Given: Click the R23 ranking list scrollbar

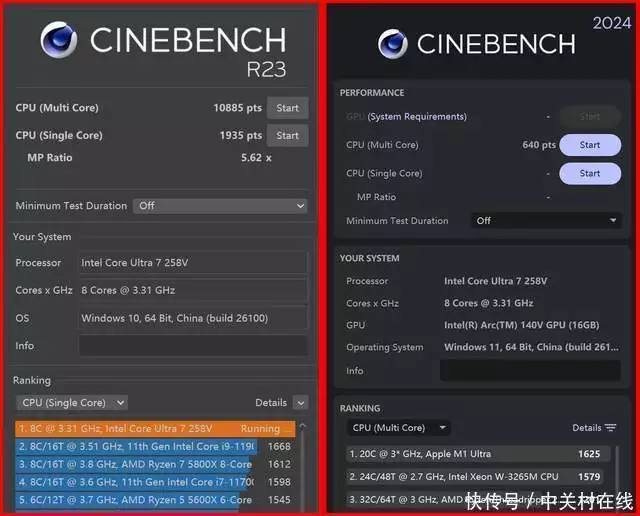Looking at the screenshot, I should [302, 467].
